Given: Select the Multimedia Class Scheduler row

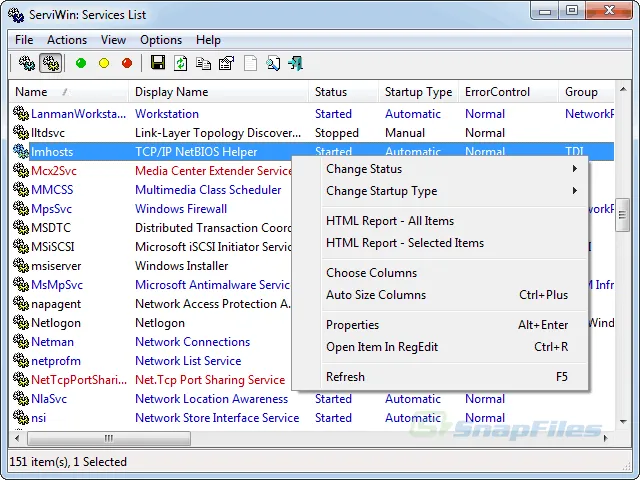Looking at the screenshot, I should click(x=151, y=190).
